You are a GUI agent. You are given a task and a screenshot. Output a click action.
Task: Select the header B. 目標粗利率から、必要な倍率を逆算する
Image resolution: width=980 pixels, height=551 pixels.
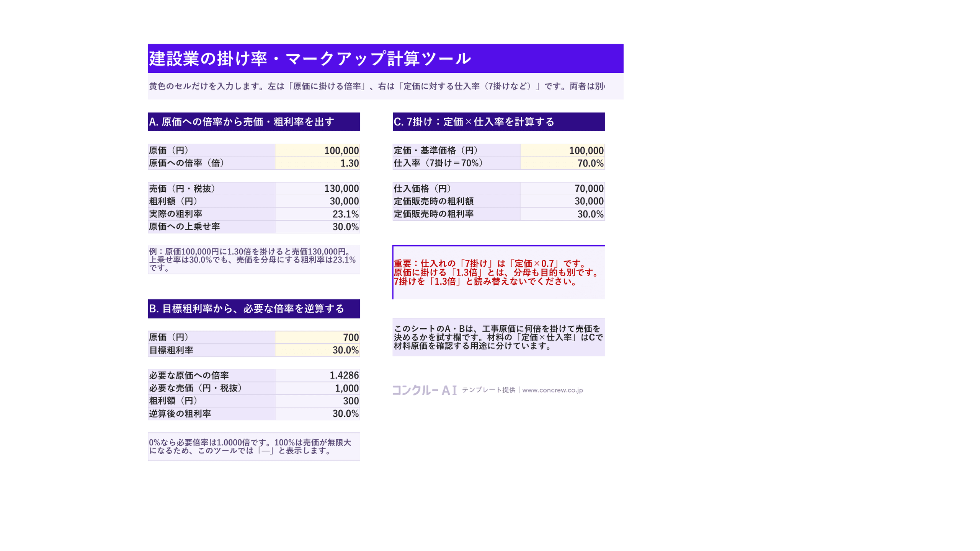(x=254, y=308)
